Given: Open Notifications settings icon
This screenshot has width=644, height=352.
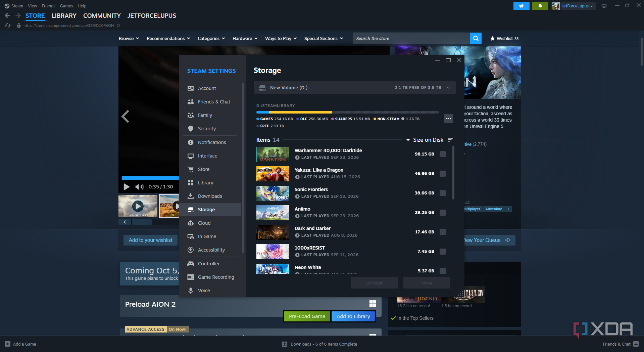Looking at the screenshot, I should point(191,142).
